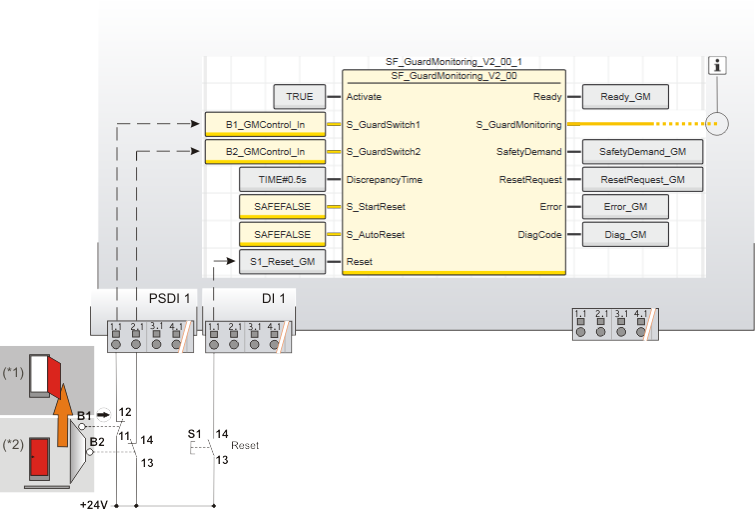Select the S1_Reset_GM variable box
Image resolution: width=755 pixels, height=509 pixels.
[x=283, y=262]
